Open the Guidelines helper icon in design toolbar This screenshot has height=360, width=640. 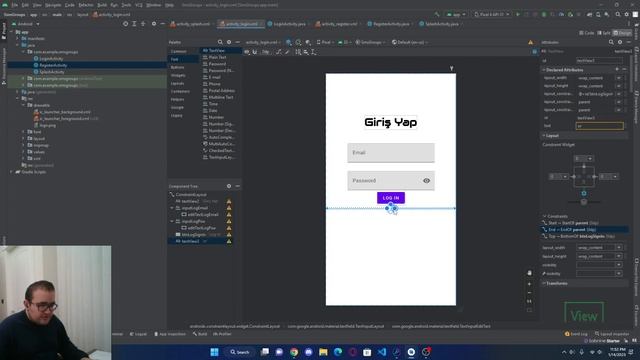point(313,52)
